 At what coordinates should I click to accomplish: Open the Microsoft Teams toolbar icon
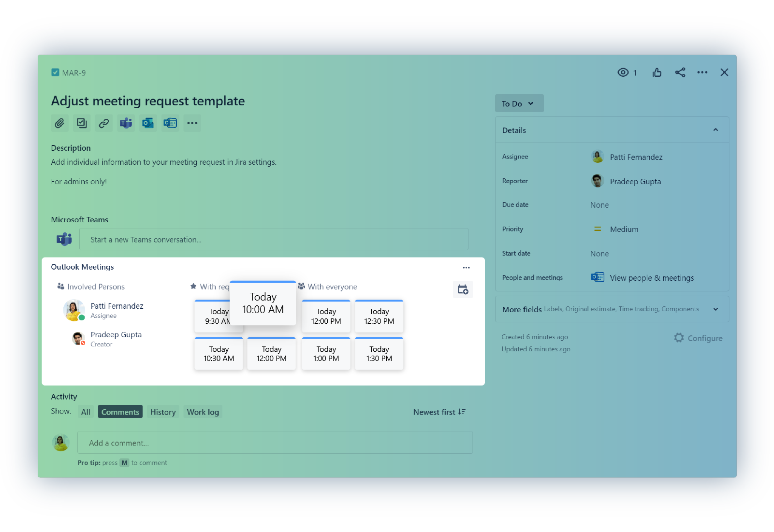click(x=126, y=123)
